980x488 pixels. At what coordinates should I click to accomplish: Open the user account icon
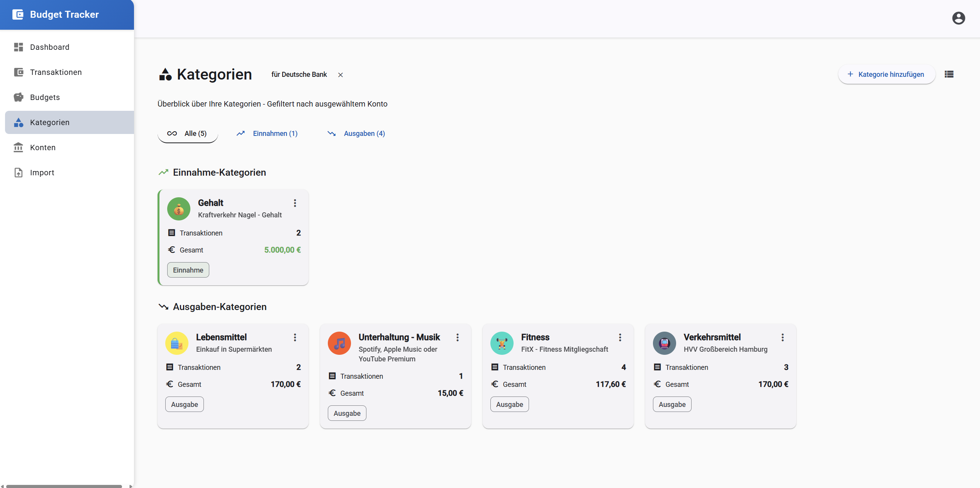tap(958, 18)
